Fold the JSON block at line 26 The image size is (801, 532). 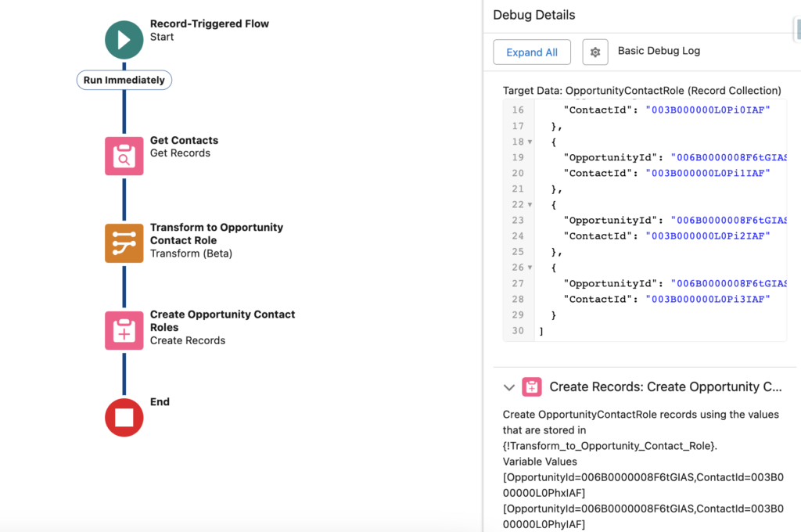(530, 268)
